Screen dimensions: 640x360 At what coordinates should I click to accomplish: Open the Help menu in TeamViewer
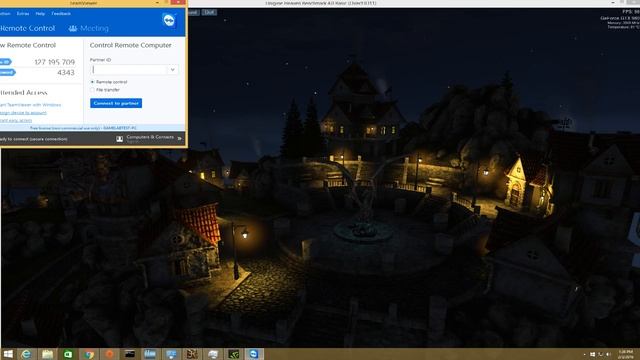(x=40, y=13)
